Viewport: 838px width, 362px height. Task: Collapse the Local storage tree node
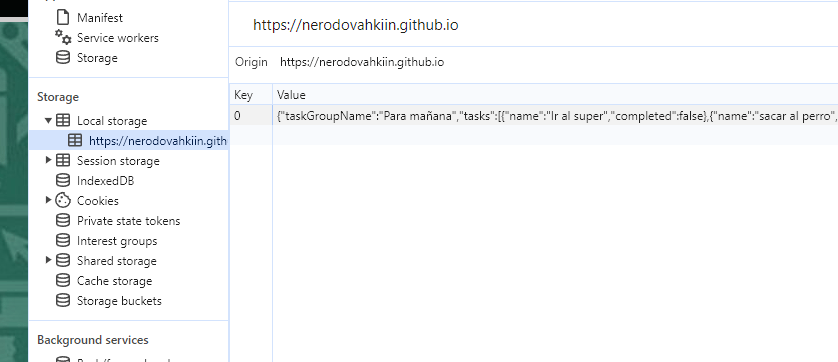(48, 121)
